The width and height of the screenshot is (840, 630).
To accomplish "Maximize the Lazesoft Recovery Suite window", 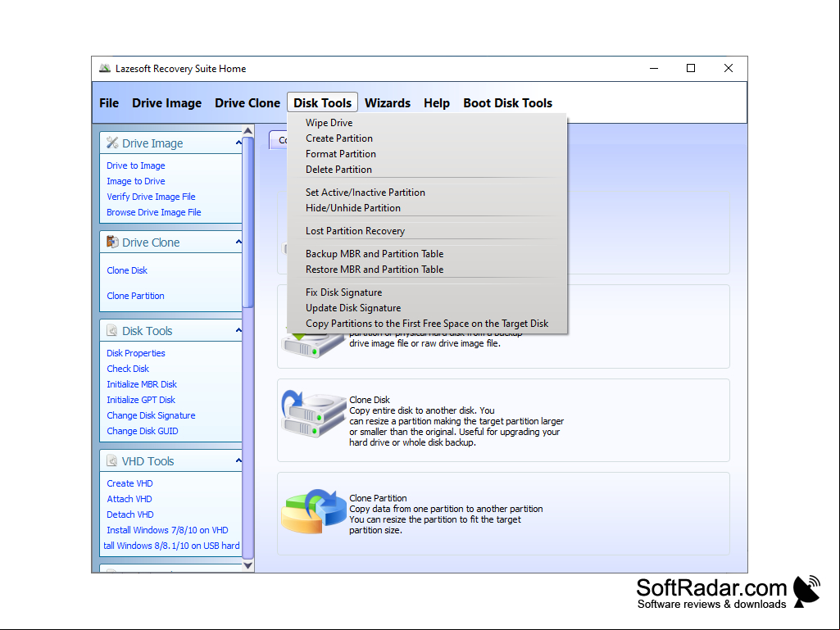I will coord(691,68).
